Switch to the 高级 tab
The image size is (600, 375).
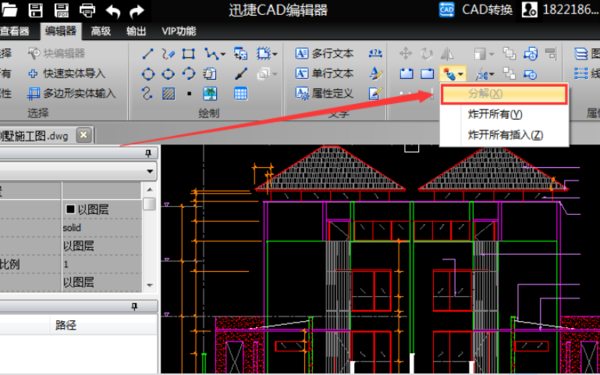101,31
